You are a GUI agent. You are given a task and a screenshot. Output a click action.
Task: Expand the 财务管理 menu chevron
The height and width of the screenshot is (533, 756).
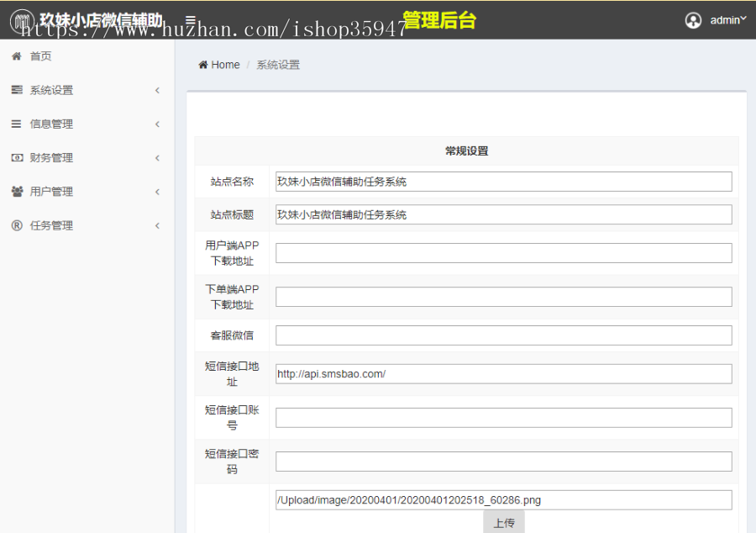point(157,158)
